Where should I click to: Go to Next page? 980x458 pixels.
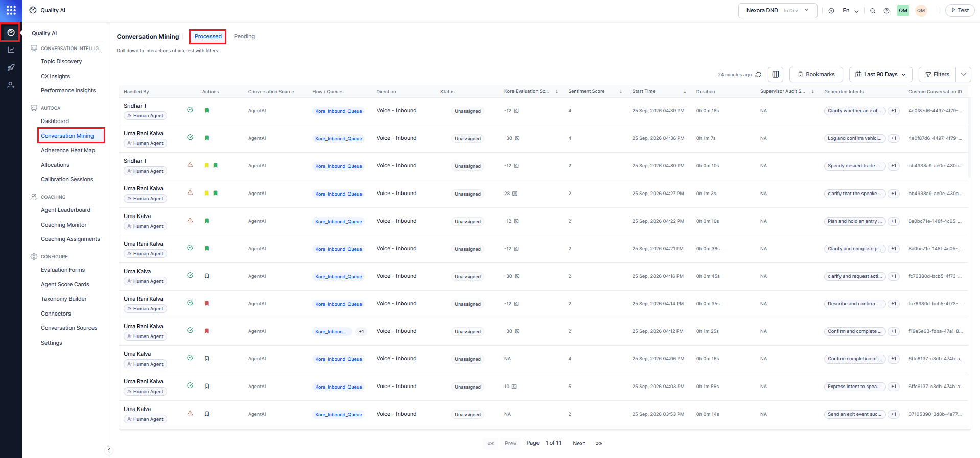(578, 443)
